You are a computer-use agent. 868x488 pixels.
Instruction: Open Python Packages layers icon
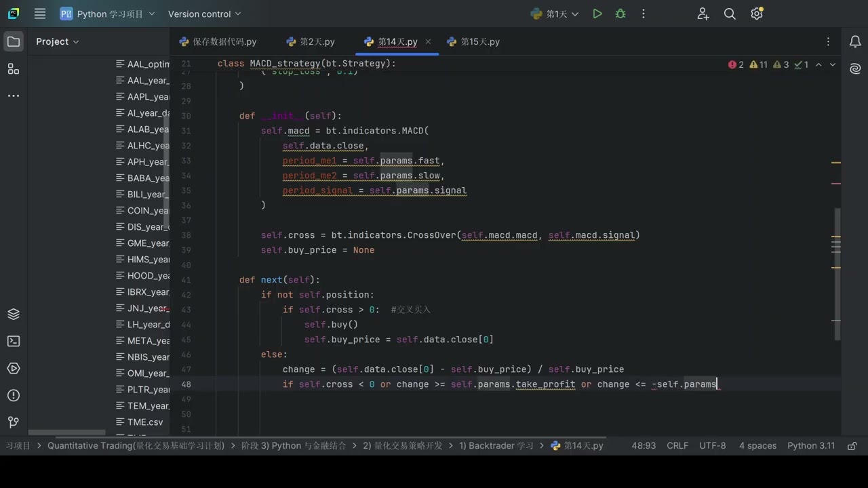[14, 314]
